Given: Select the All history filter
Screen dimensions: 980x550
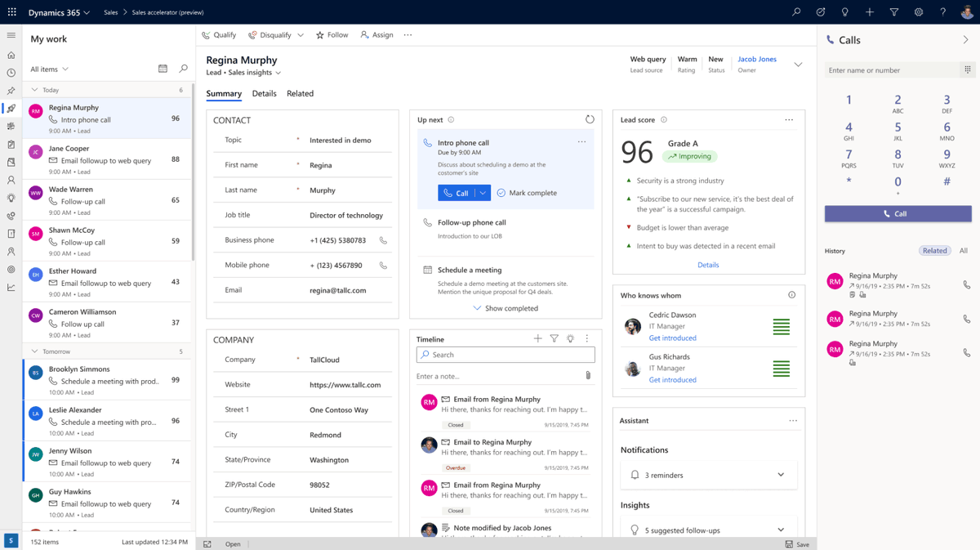Looking at the screenshot, I should pos(964,251).
